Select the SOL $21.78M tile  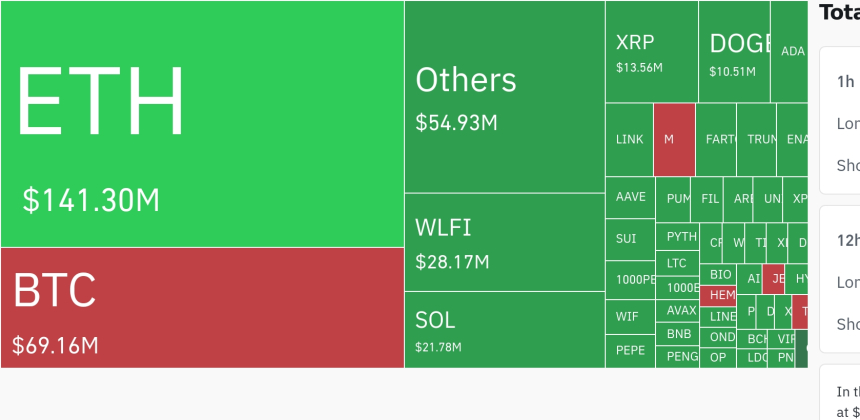click(x=504, y=330)
